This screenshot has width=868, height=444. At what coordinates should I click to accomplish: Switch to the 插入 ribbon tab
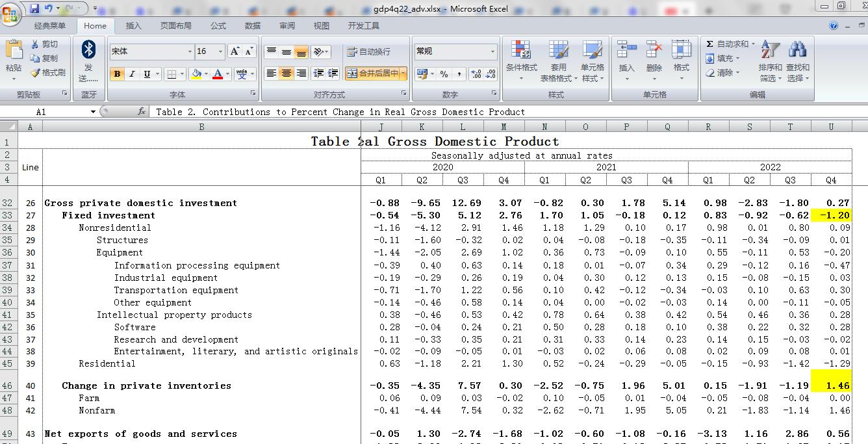pyautogui.click(x=133, y=26)
